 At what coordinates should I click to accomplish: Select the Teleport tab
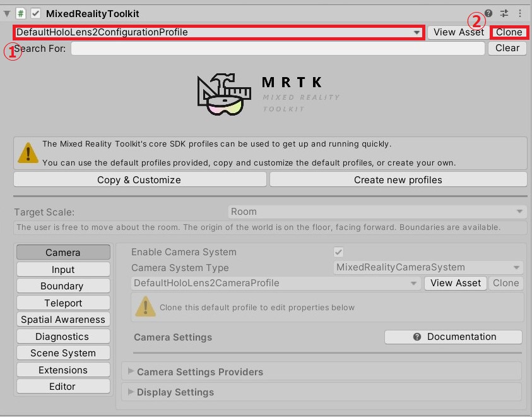63,303
